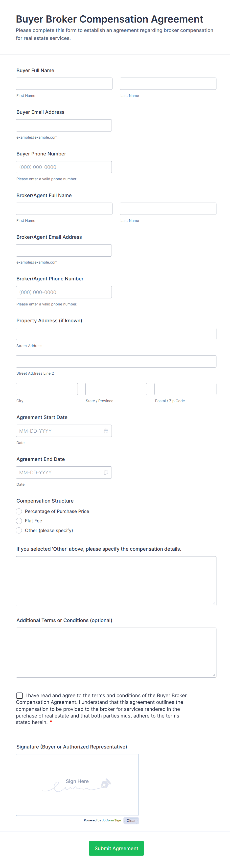Image resolution: width=230 pixels, height=868 pixels.
Task: Focus the Buyer Email Address input
Action: pyautogui.click(x=64, y=125)
